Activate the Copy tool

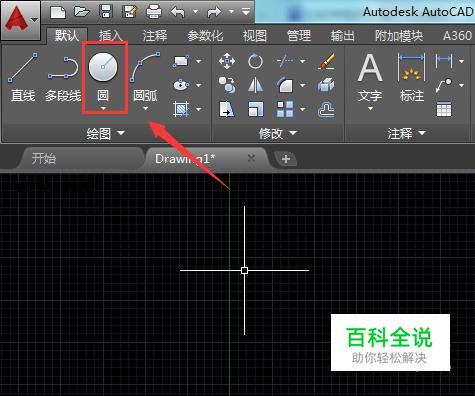(227, 85)
